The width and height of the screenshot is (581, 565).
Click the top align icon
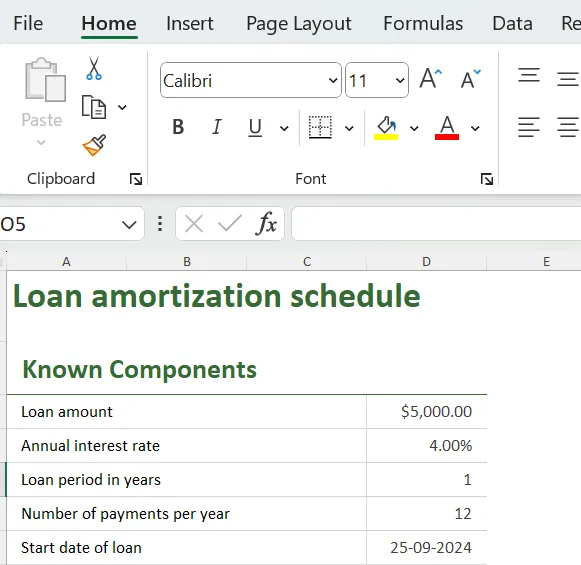coord(529,75)
